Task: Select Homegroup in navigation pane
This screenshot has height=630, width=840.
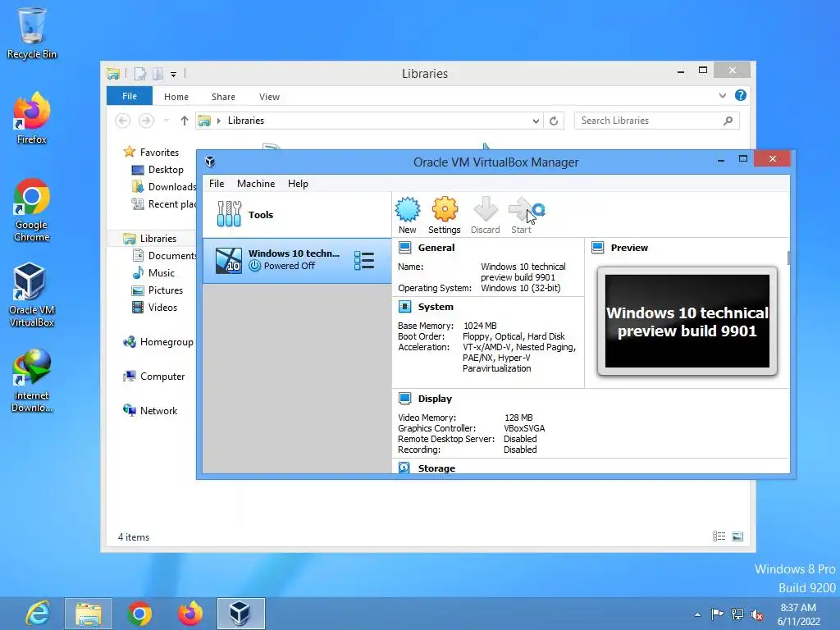Action: point(167,342)
